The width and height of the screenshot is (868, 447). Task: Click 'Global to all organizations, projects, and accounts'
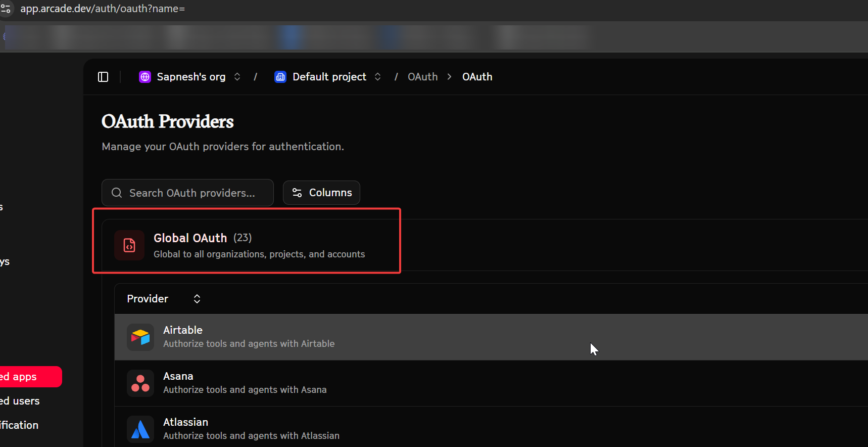[x=259, y=254]
